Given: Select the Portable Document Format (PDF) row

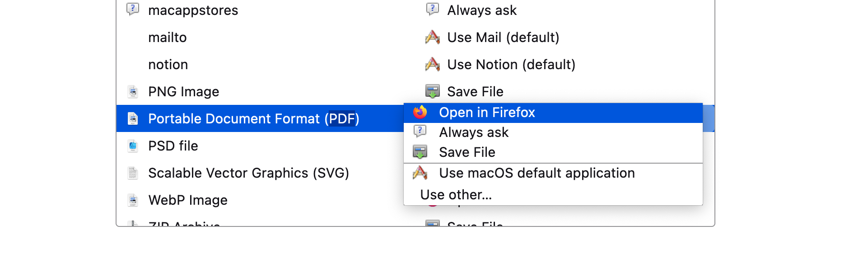Looking at the screenshot, I should pos(253,119).
